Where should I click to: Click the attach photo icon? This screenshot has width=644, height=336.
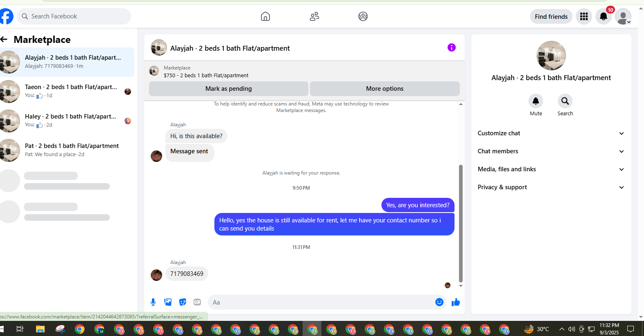pyautogui.click(x=168, y=302)
